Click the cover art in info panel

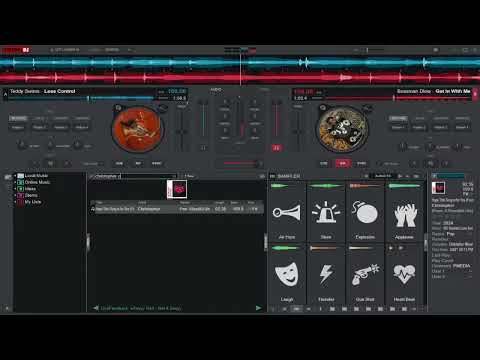(x=439, y=188)
